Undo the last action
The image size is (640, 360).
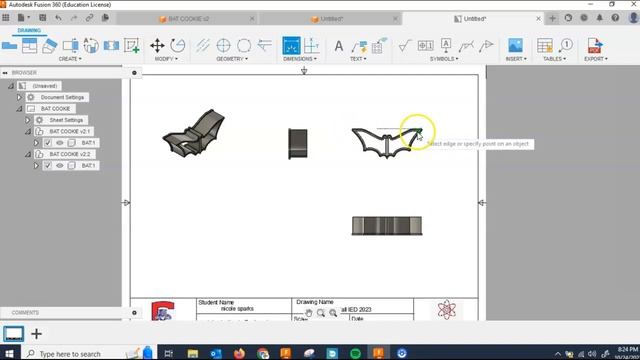click(58, 18)
